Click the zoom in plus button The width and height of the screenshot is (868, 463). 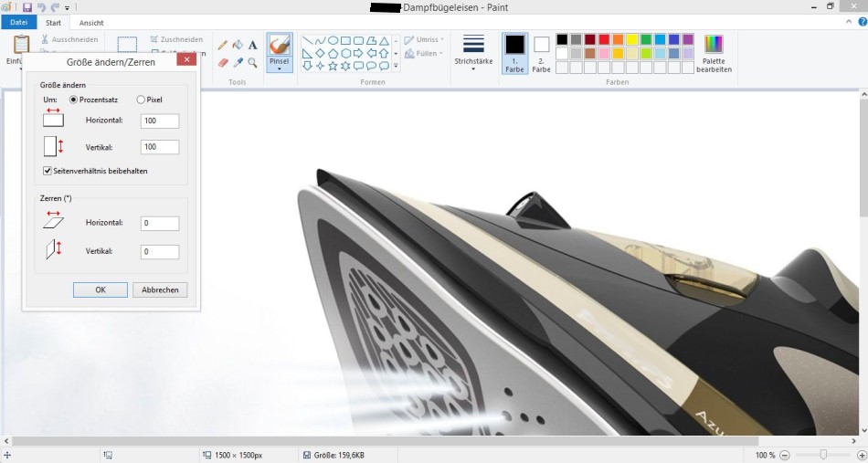(862, 456)
